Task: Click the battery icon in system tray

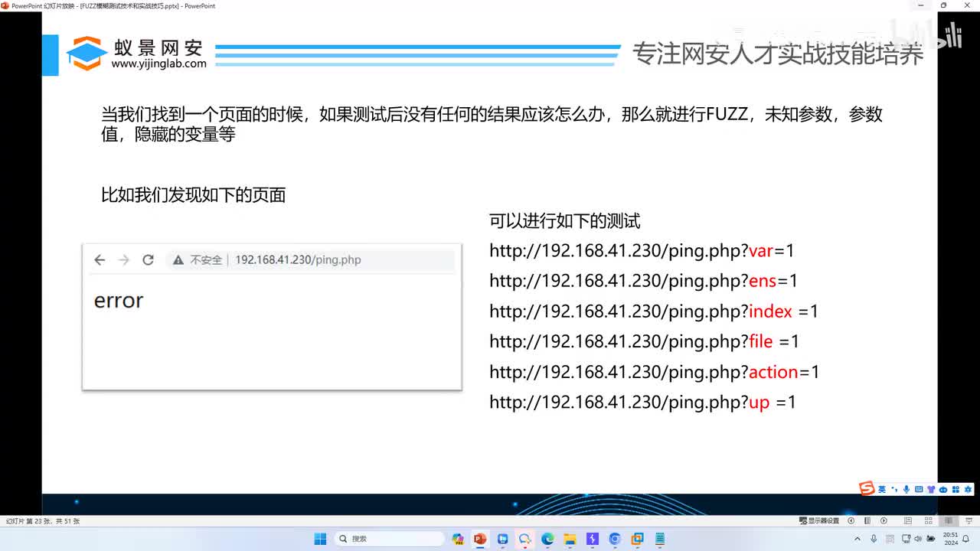Action: pos(930,539)
